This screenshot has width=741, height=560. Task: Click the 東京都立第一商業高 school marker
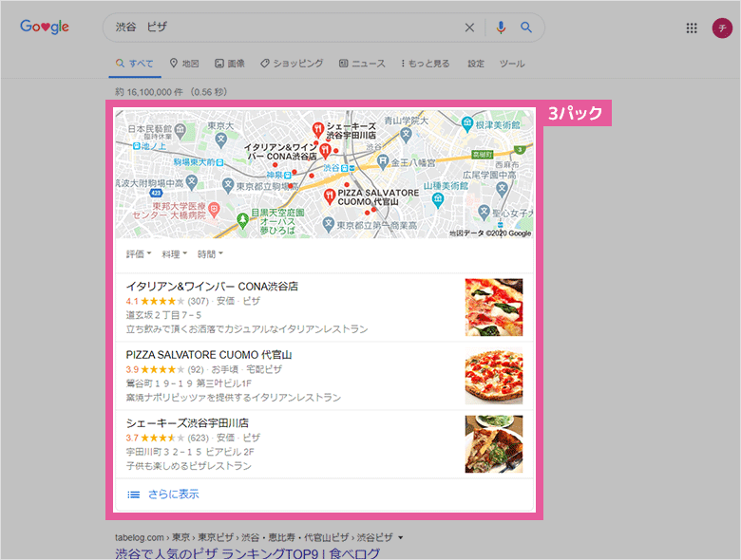click(x=329, y=225)
